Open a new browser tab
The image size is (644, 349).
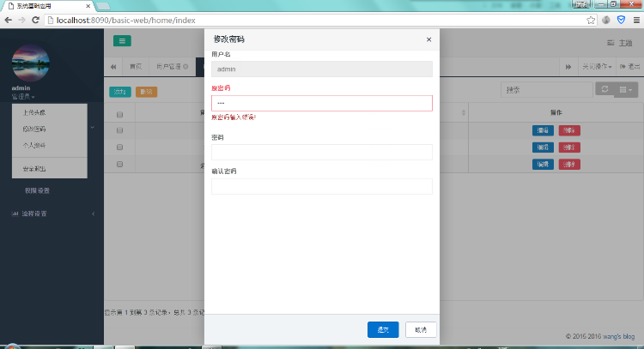(x=103, y=6)
